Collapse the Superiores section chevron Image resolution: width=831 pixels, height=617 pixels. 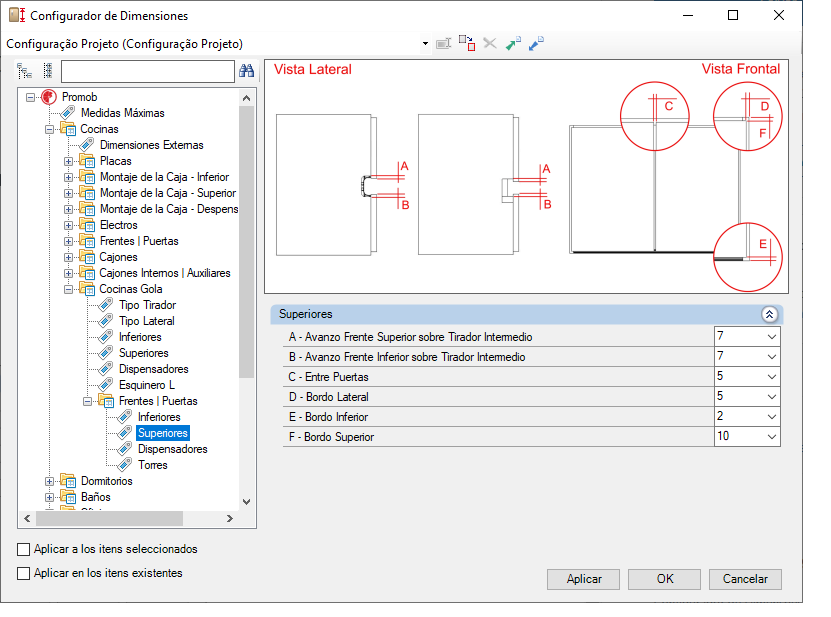point(769,314)
